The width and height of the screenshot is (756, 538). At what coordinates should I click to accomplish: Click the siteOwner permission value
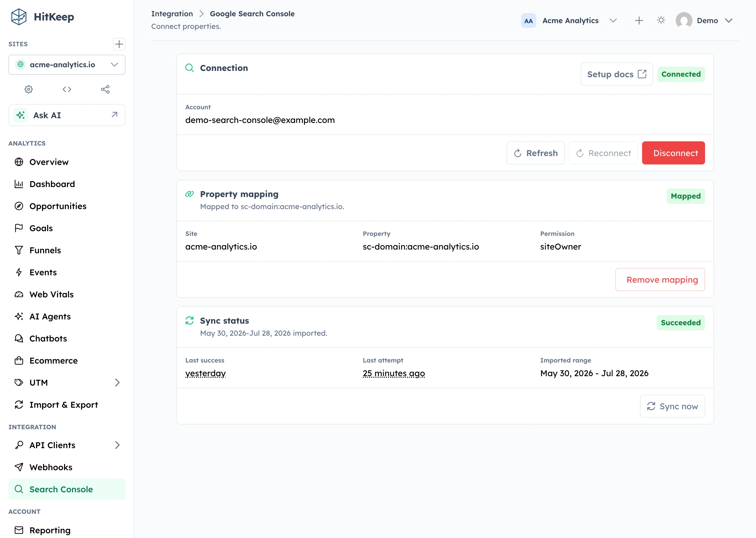pyautogui.click(x=560, y=246)
